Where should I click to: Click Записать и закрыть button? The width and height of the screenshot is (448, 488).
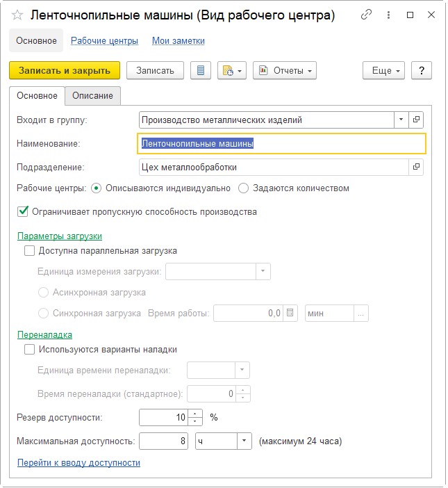pos(65,70)
